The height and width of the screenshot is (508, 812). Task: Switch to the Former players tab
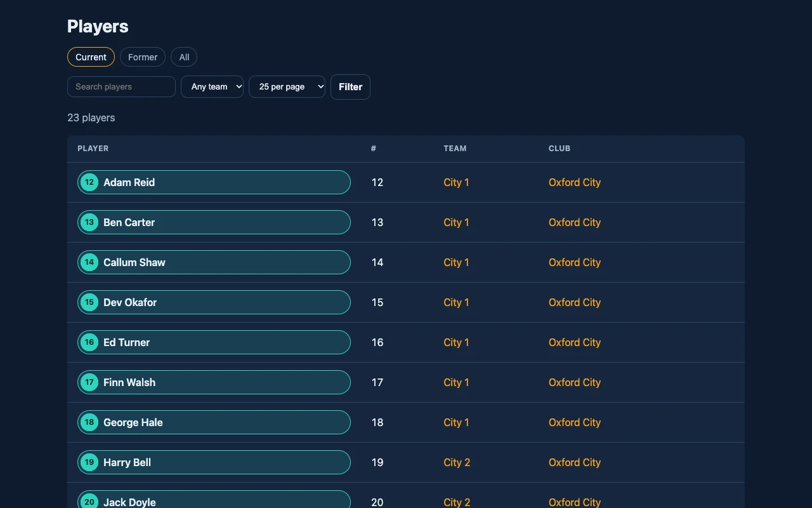(x=143, y=57)
